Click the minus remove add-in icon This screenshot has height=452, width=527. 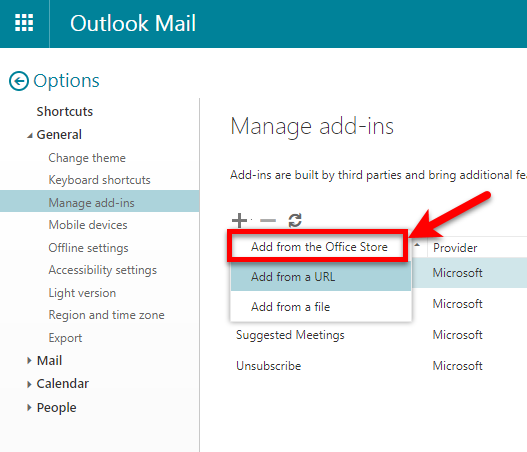268,221
